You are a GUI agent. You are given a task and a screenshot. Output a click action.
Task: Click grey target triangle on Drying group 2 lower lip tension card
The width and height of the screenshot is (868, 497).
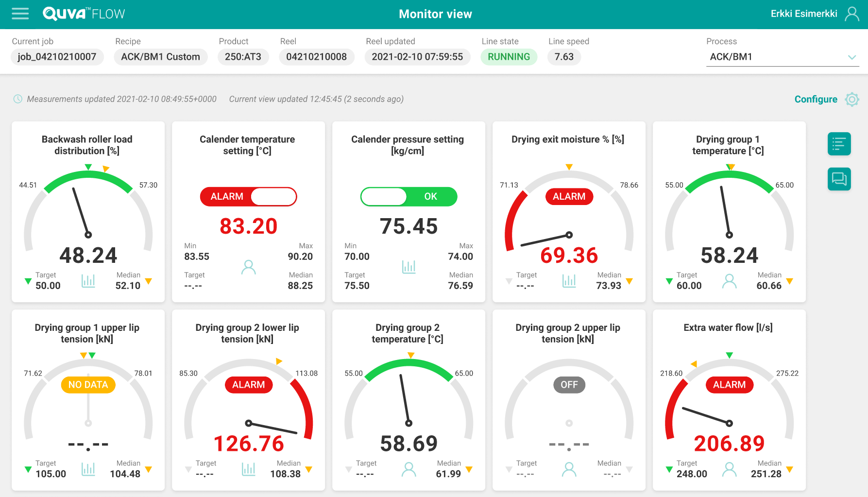tap(188, 469)
